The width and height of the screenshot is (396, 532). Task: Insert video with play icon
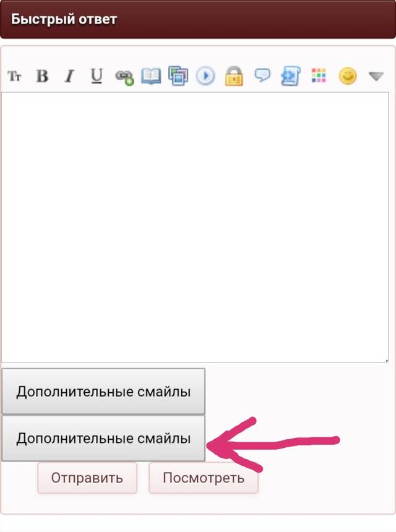205,75
